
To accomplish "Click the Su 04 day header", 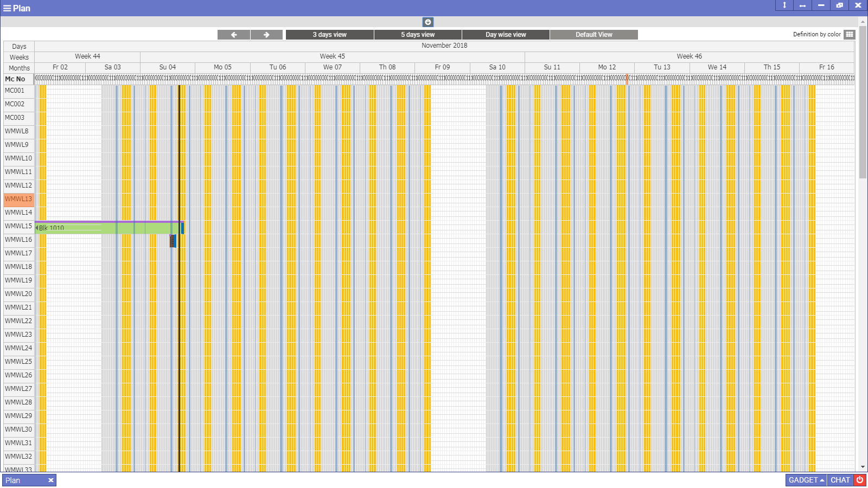I will [x=168, y=67].
